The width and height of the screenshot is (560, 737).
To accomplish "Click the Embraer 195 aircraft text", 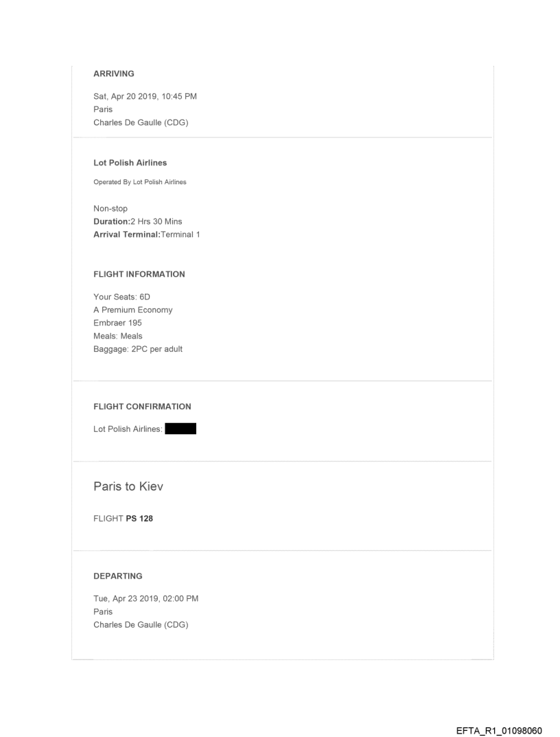I will tap(119, 323).
